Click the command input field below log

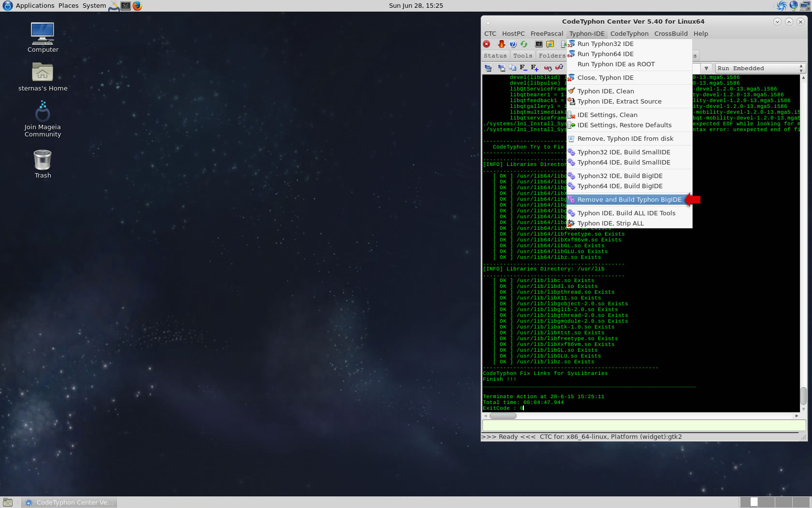coord(644,425)
